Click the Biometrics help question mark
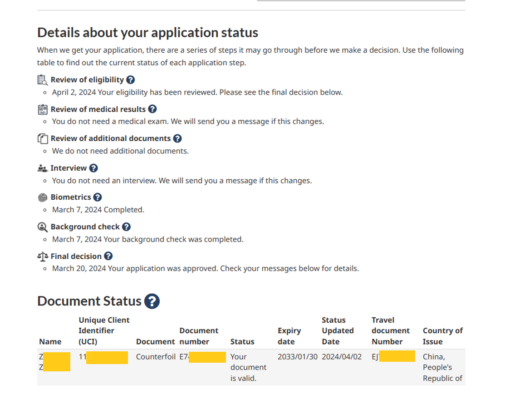 (97, 197)
